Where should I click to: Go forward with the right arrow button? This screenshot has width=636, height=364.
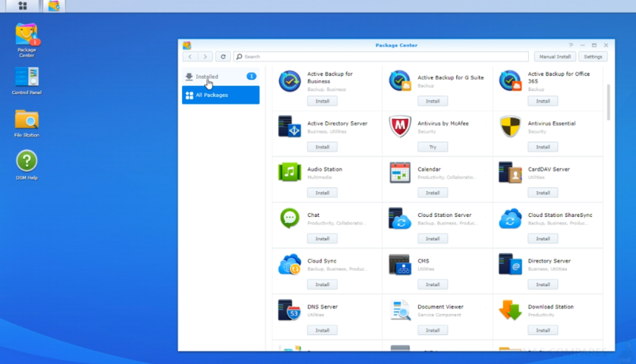pos(205,57)
